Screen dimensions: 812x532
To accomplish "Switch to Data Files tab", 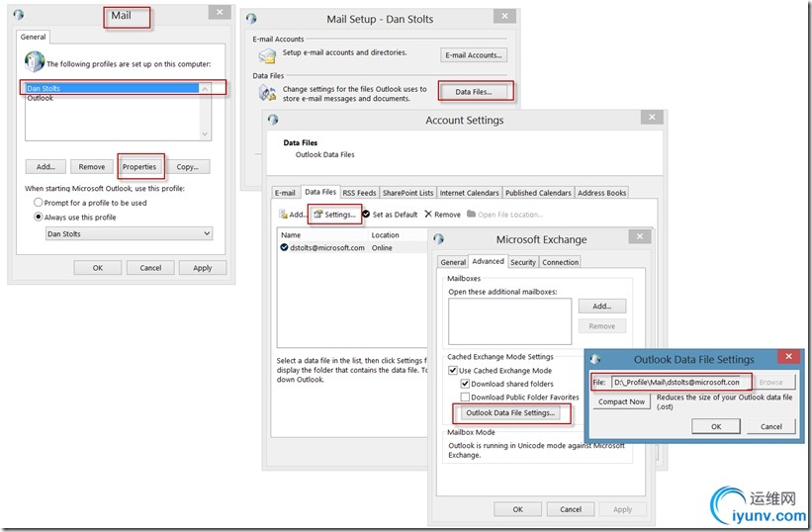I will pyautogui.click(x=320, y=192).
